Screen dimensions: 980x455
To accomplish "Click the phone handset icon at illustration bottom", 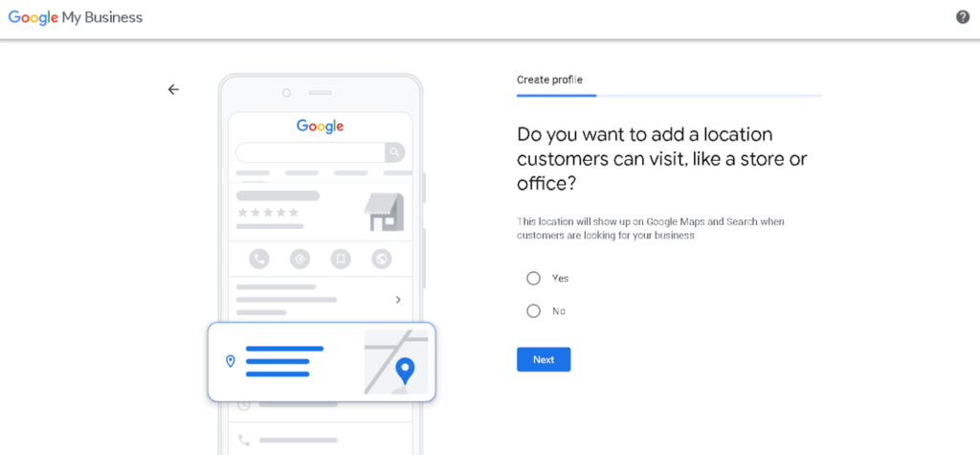I will click(244, 440).
